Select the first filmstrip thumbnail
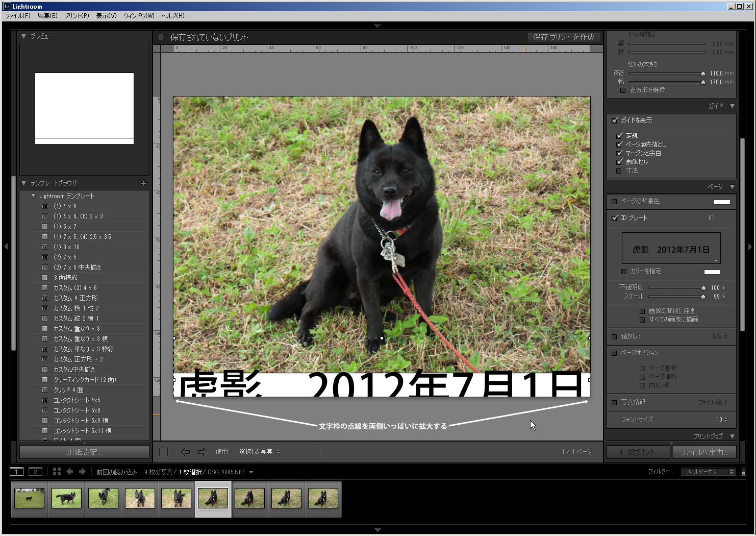Image resolution: width=756 pixels, height=536 pixels. 29,498
